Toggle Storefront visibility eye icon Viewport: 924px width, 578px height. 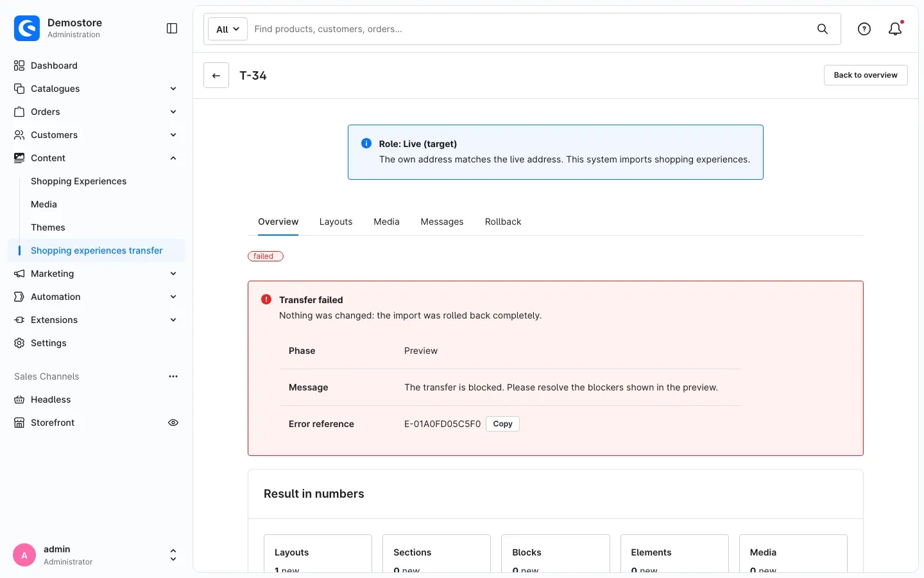tap(173, 423)
